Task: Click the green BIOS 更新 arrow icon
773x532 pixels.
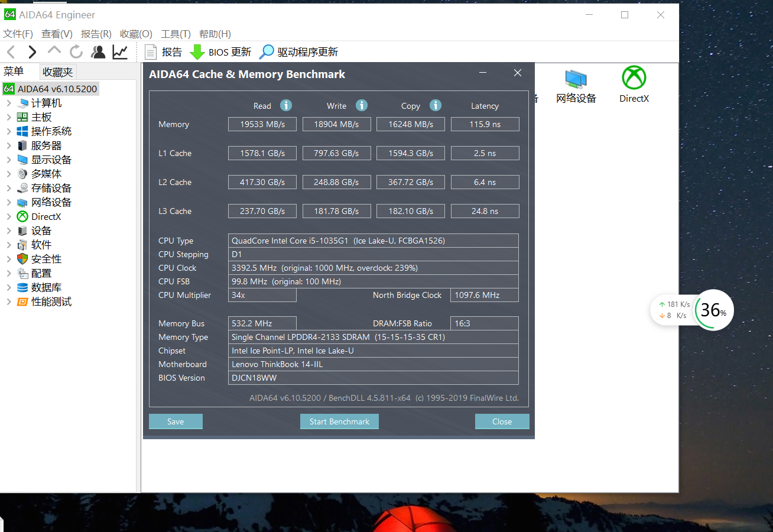Action: pyautogui.click(x=197, y=52)
